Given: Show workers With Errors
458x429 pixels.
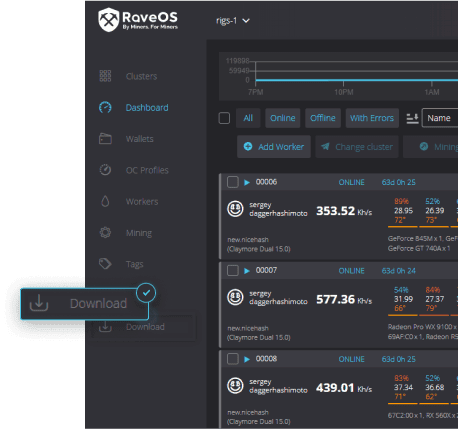Looking at the screenshot, I should click(x=372, y=118).
